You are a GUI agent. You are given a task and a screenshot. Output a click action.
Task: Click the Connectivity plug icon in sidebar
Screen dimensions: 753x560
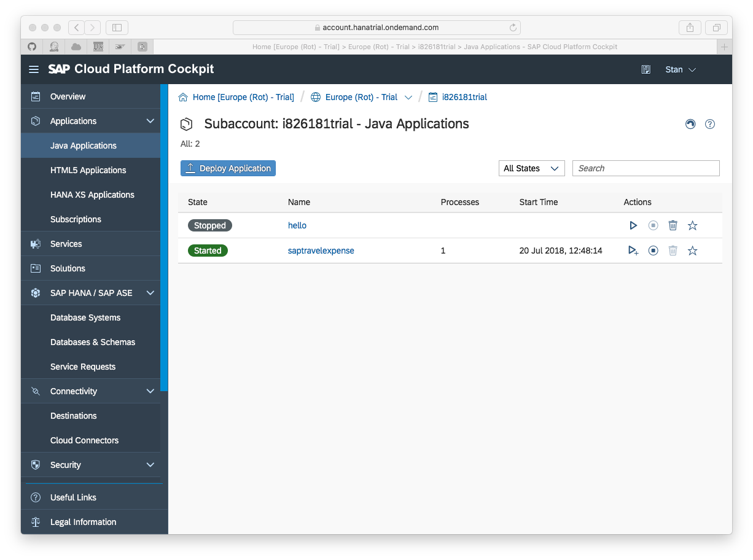point(36,391)
